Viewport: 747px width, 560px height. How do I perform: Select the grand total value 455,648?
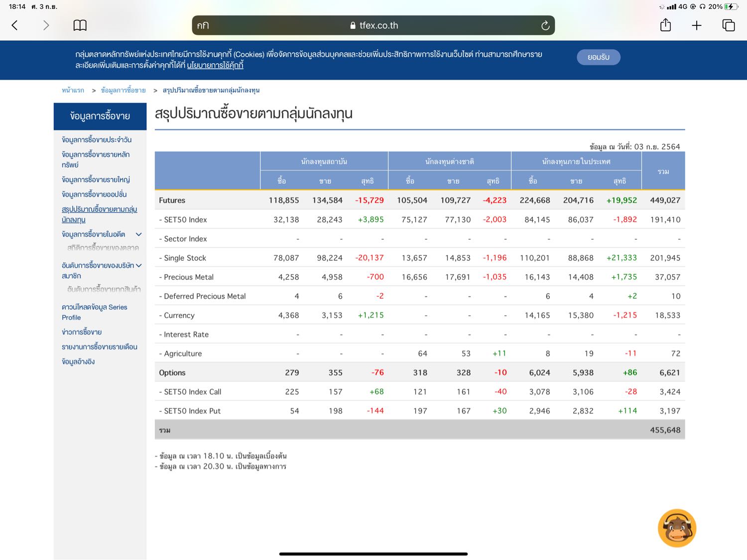pyautogui.click(x=665, y=430)
